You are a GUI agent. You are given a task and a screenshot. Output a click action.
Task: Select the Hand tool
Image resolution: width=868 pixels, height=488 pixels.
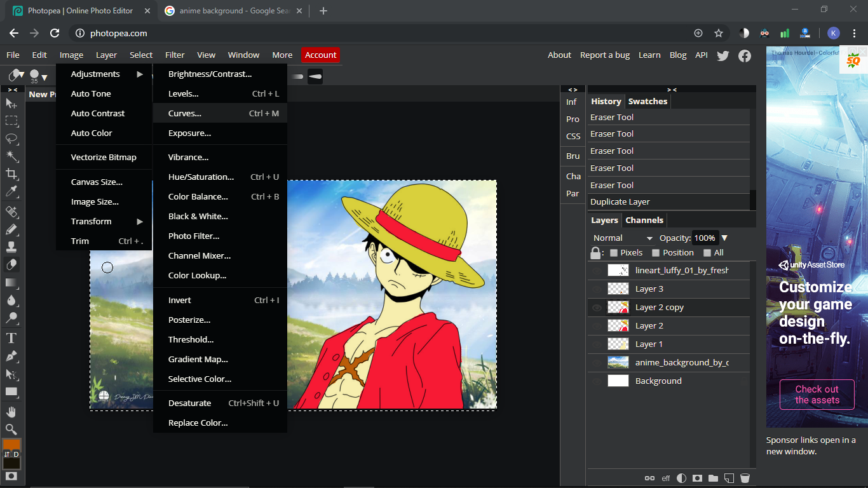pyautogui.click(x=11, y=412)
